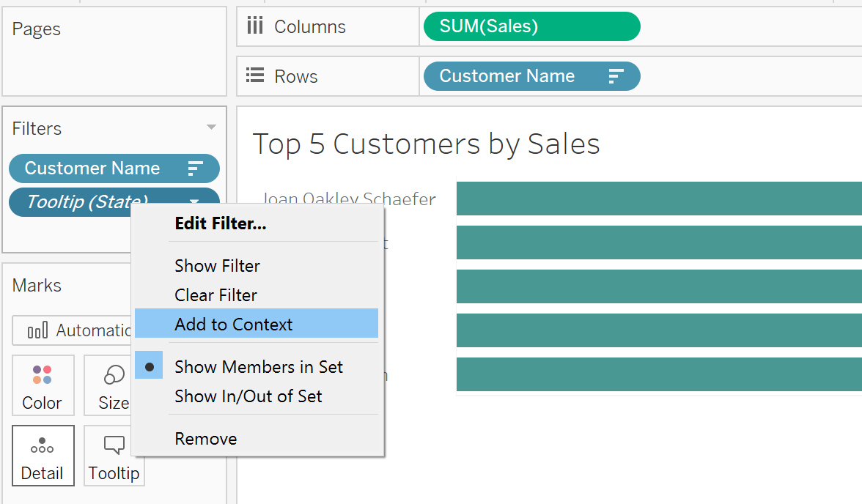Image resolution: width=862 pixels, height=504 pixels.
Task: Click the Top 5 Customers by Sales title
Action: 426,144
